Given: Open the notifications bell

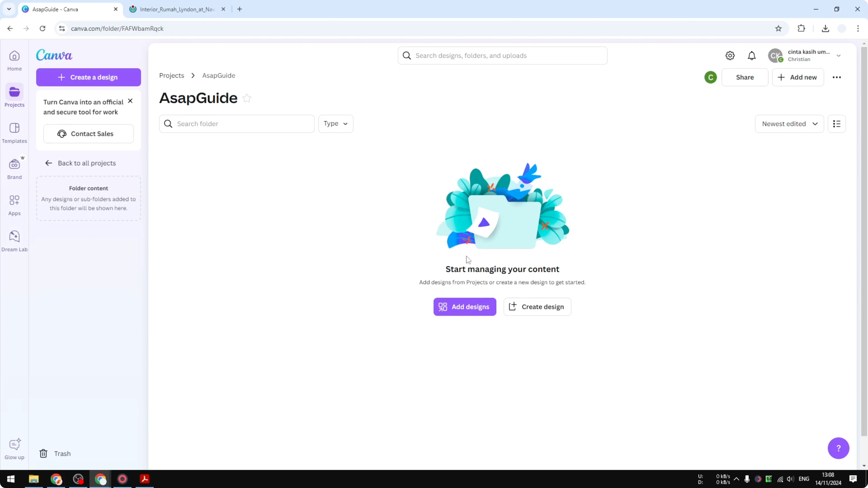Looking at the screenshot, I should coord(752,55).
